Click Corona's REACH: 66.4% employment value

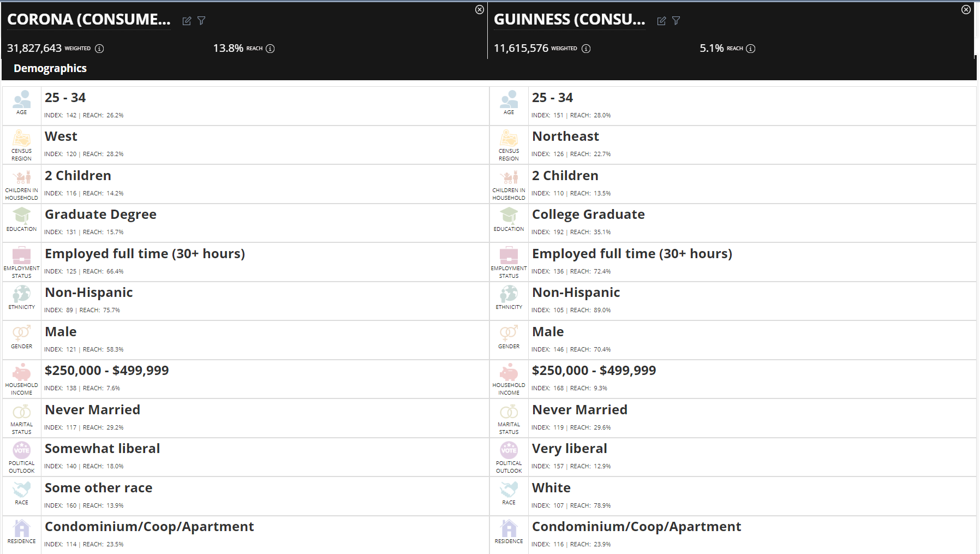[103, 271]
